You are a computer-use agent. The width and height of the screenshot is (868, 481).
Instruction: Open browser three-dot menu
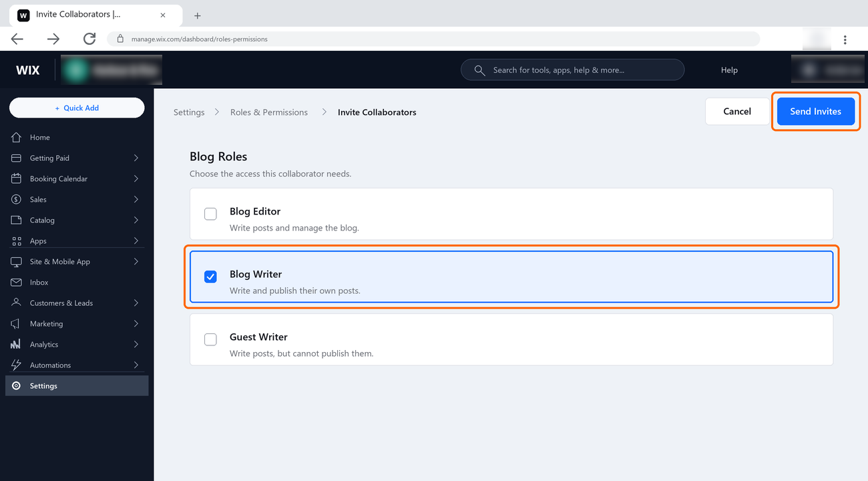(845, 39)
